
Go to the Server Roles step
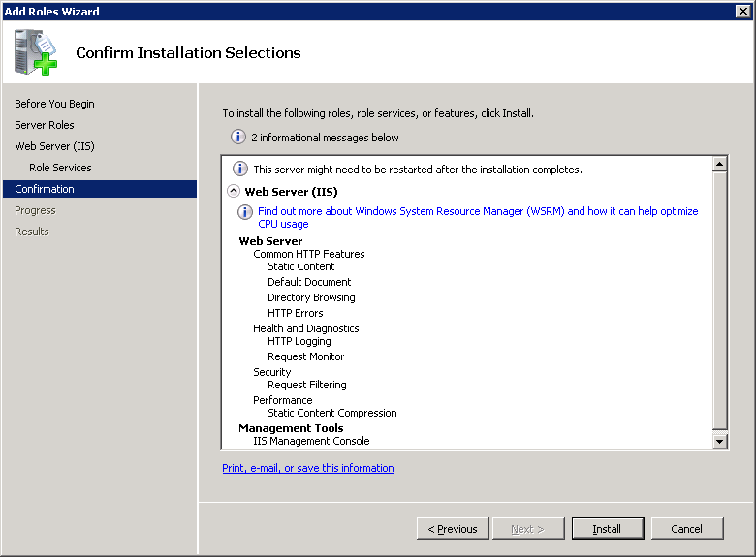pos(45,125)
